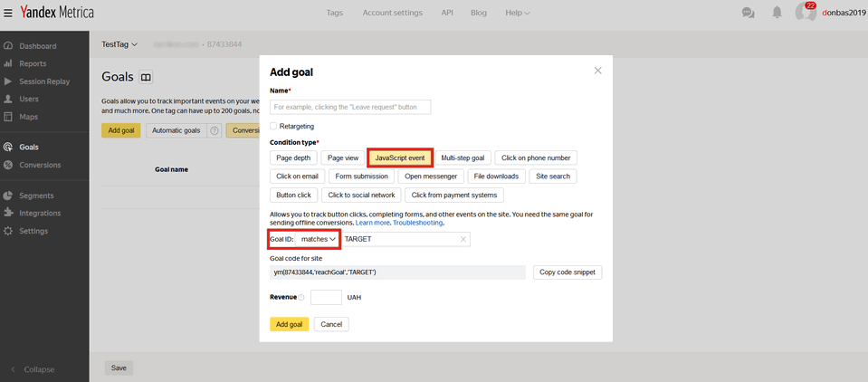Image resolution: width=868 pixels, height=382 pixels.
Task: Open Account settings in top navigation
Action: 393,13
